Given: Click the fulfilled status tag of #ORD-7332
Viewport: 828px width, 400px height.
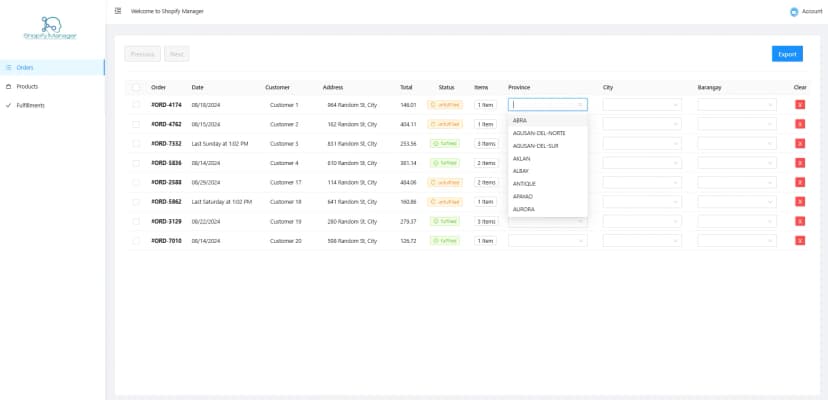Looking at the screenshot, I should click(445, 144).
